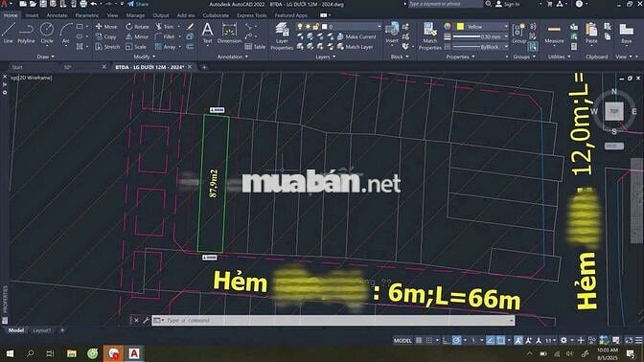
Task: Select the Polyline tool
Action: (26, 34)
